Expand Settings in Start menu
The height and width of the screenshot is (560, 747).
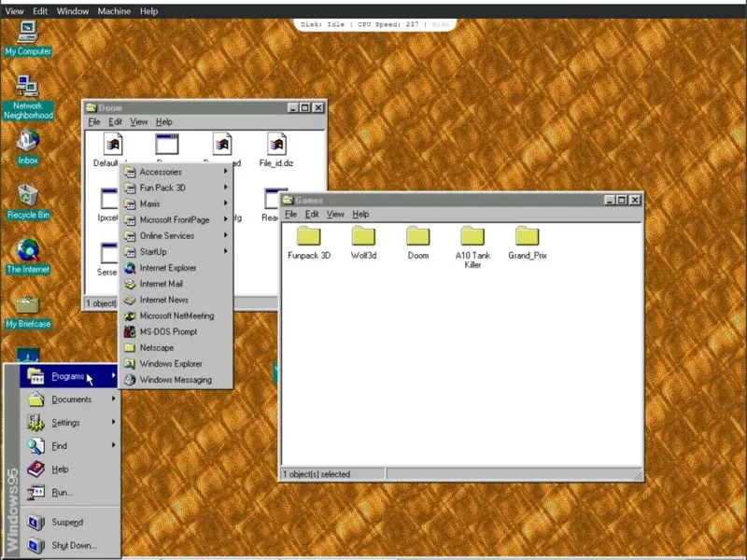69,423
